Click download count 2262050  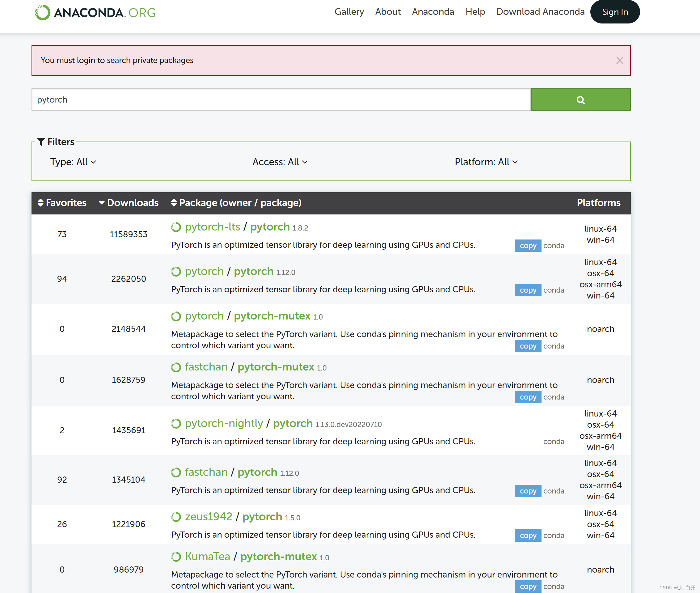pyautogui.click(x=129, y=279)
